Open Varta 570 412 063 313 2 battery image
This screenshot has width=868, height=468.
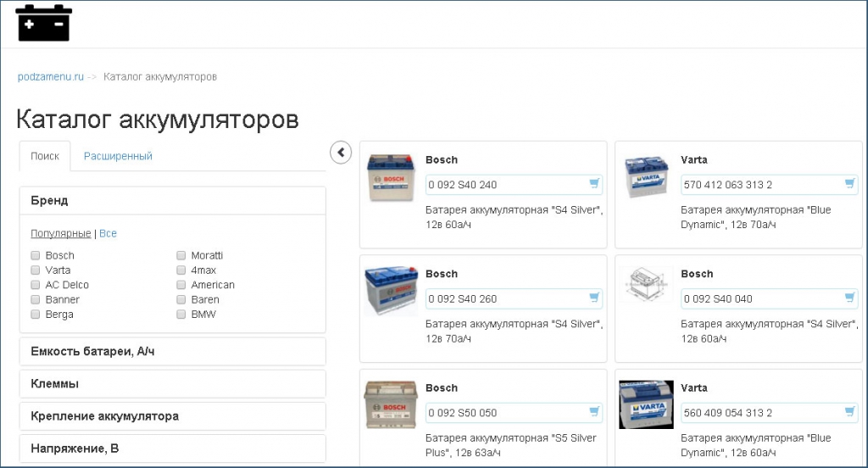pyautogui.click(x=646, y=177)
